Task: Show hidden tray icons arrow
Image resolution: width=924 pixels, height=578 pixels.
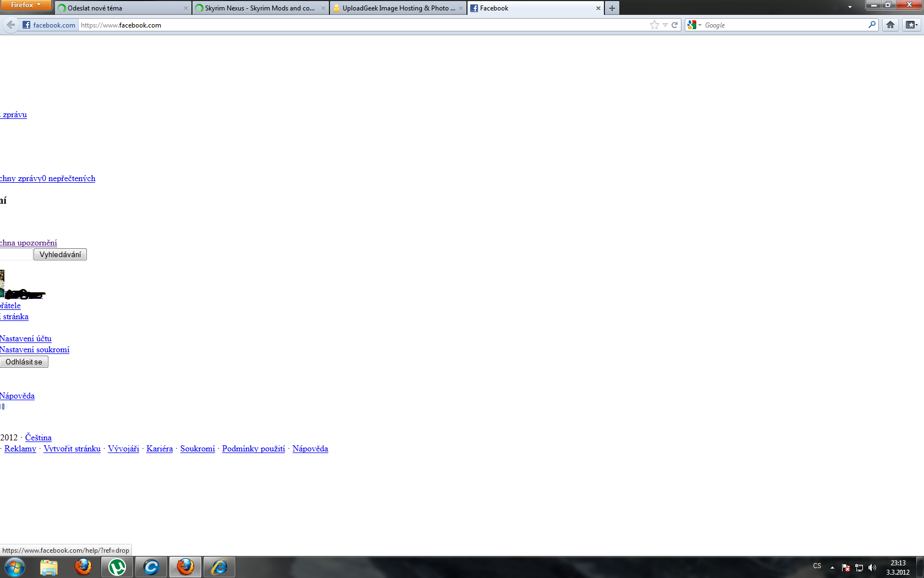Action: [x=832, y=568]
